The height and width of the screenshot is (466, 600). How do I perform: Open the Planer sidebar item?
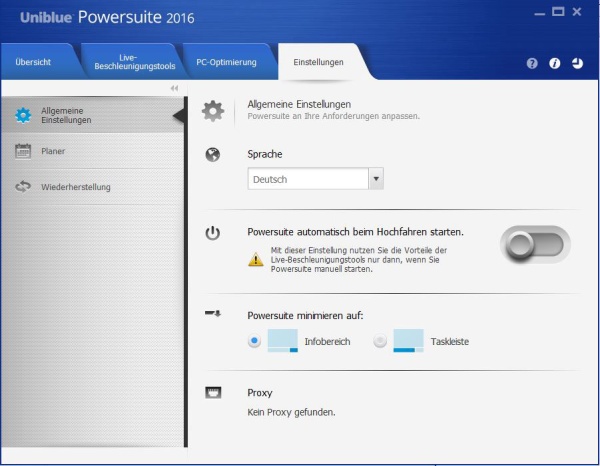(x=93, y=151)
